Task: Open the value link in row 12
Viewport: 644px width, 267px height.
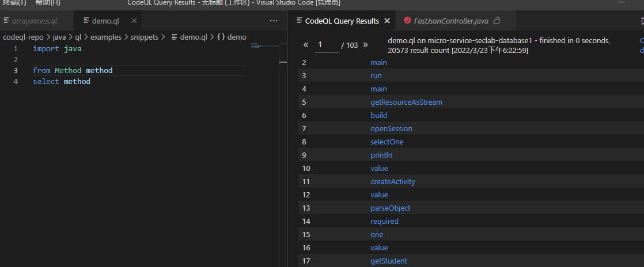Action: click(379, 195)
